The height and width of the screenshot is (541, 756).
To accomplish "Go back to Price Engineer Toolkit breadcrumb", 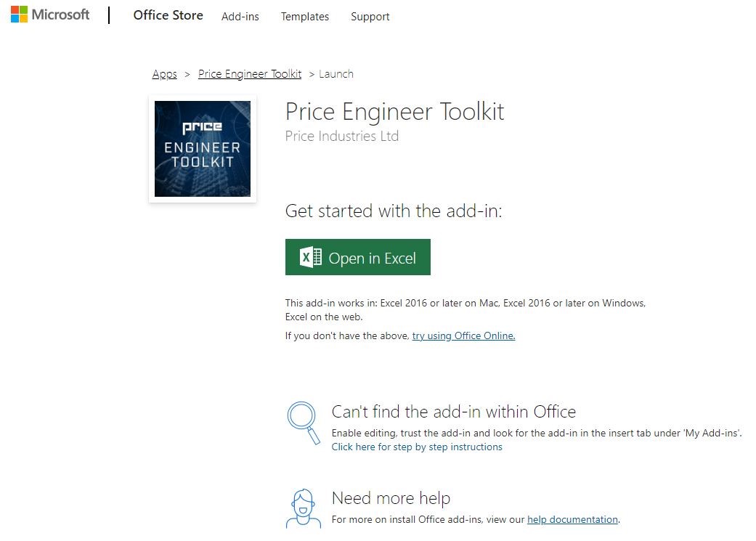I will [249, 74].
